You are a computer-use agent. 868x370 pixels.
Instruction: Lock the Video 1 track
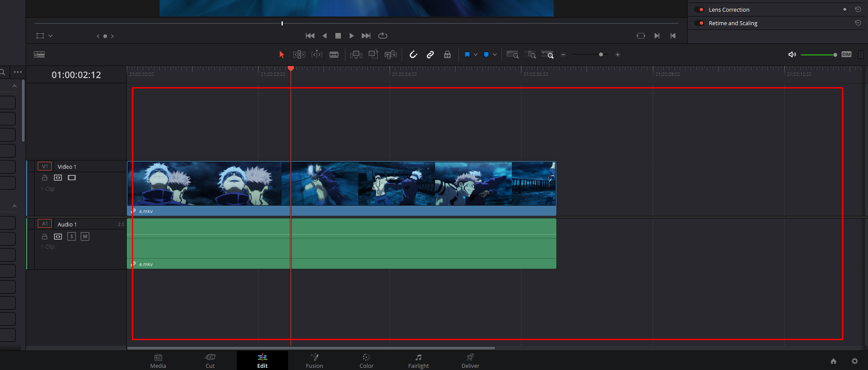[44, 178]
